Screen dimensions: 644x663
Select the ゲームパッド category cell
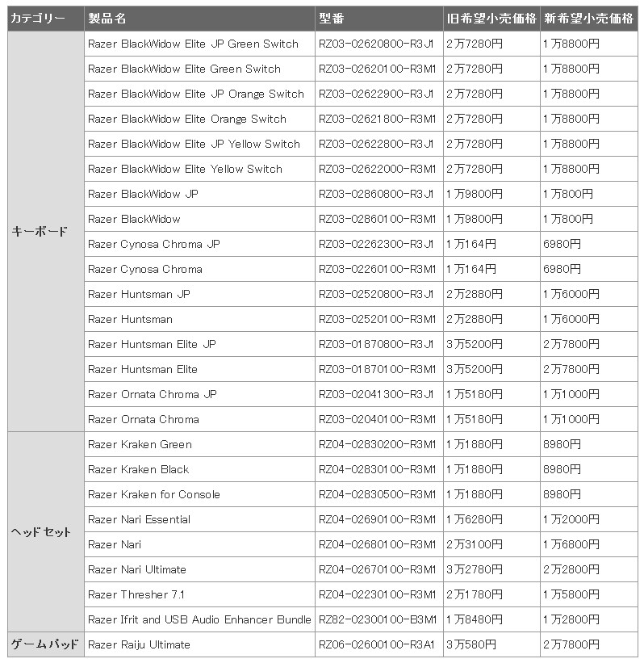[x=46, y=644]
